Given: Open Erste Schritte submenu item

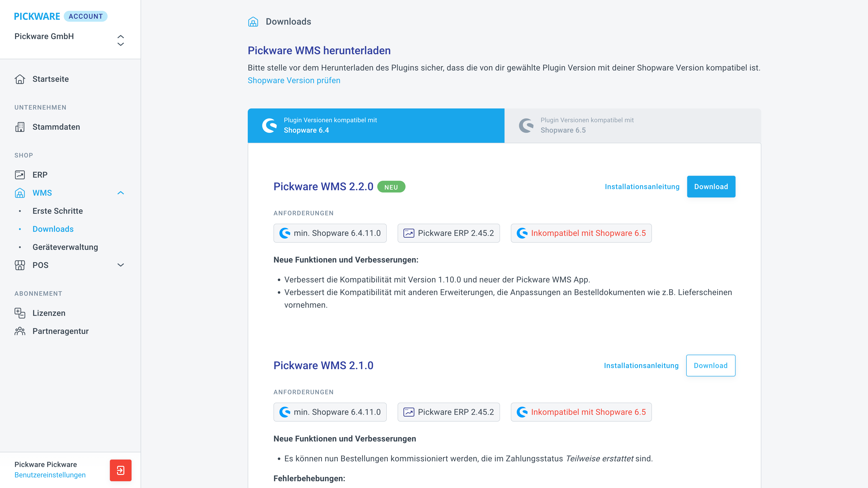Looking at the screenshot, I should [58, 211].
